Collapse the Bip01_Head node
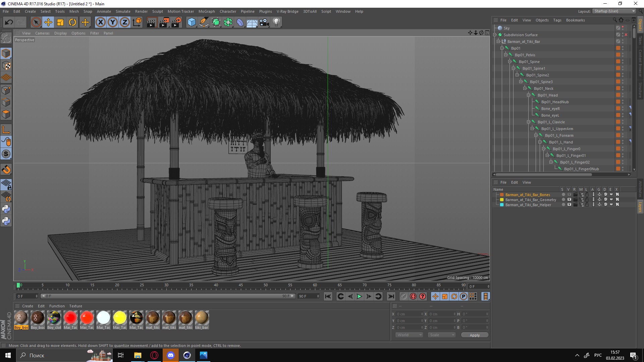Viewport: 644px width, 362px height. coord(529,95)
